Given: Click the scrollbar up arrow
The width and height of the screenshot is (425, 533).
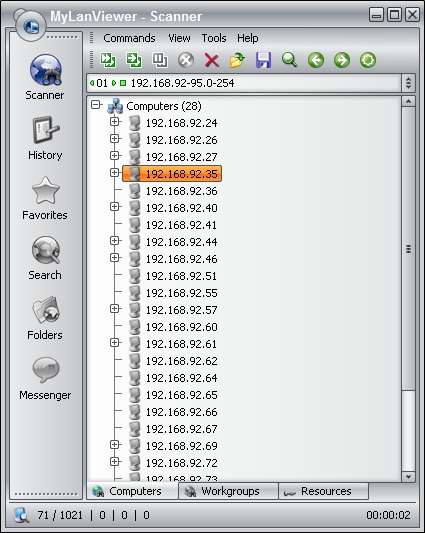Looking at the screenshot, I should [x=408, y=101].
